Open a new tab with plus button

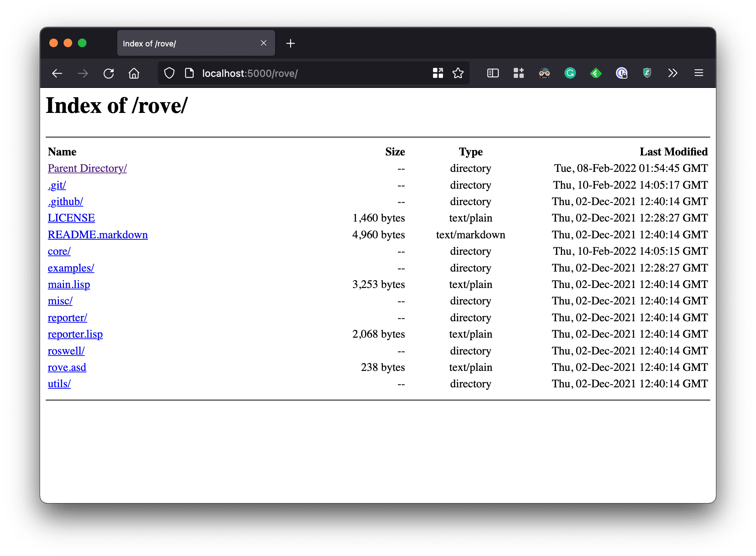coord(290,43)
